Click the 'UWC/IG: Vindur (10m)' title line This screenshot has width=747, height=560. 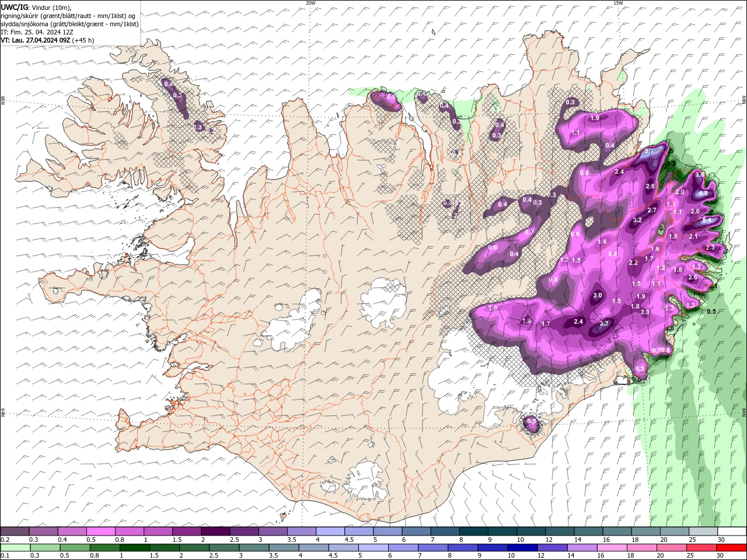point(36,6)
